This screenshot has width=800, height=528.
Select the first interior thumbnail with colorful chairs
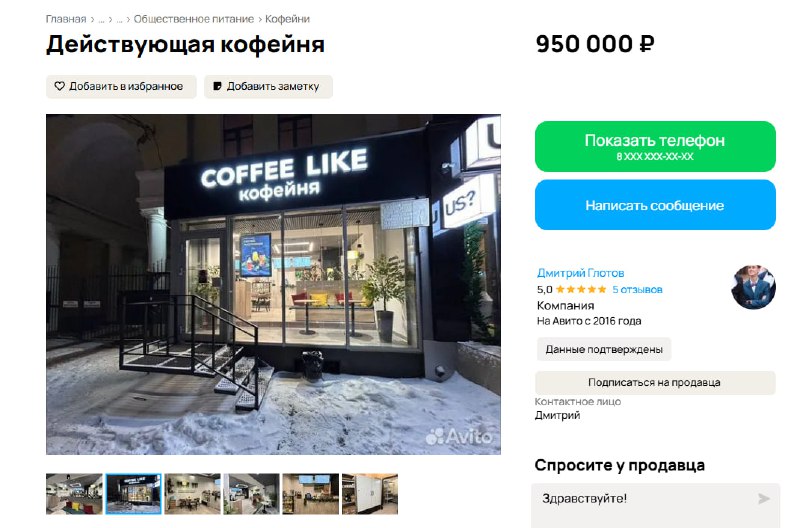tap(74, 494)
